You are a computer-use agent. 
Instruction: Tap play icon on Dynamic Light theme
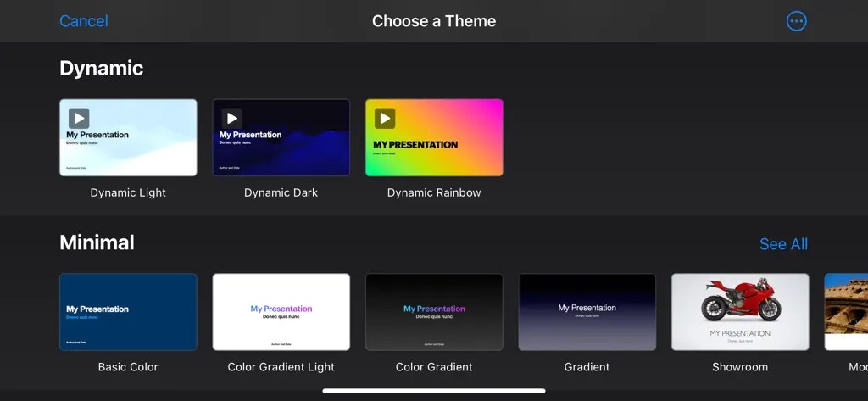pos(79,119)
